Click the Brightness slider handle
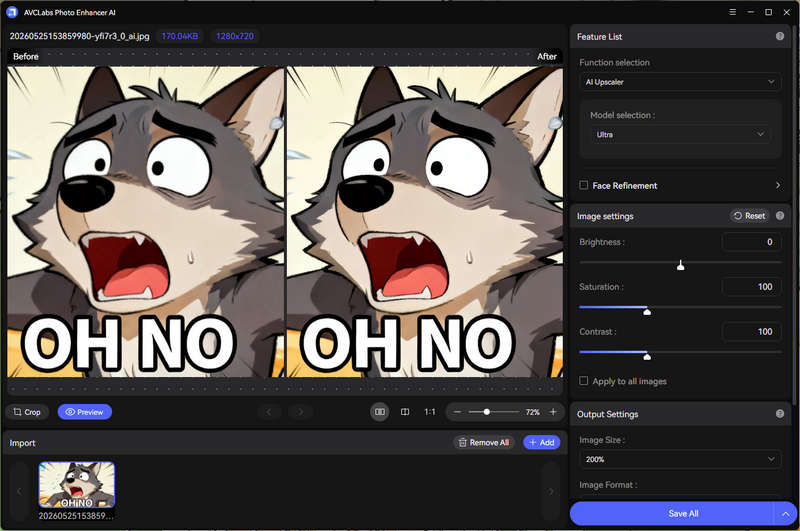This screenshot has height=531, width=800. pyautogui.click(x=681, y=265)
